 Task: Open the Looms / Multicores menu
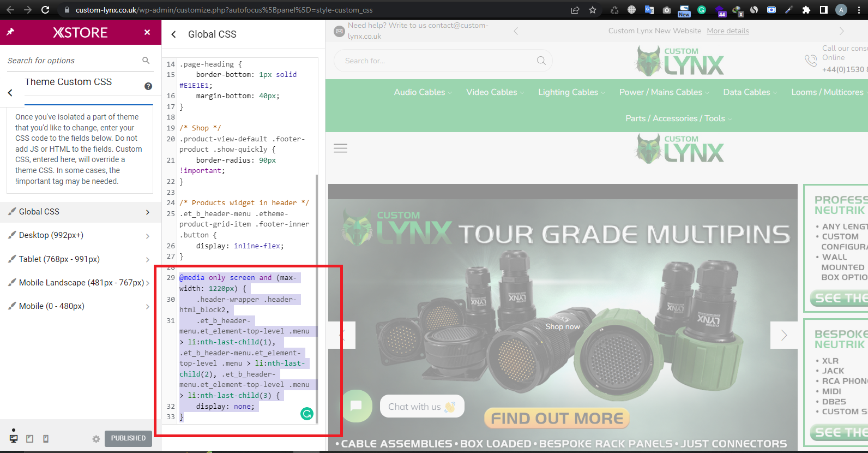coord(829,92)
